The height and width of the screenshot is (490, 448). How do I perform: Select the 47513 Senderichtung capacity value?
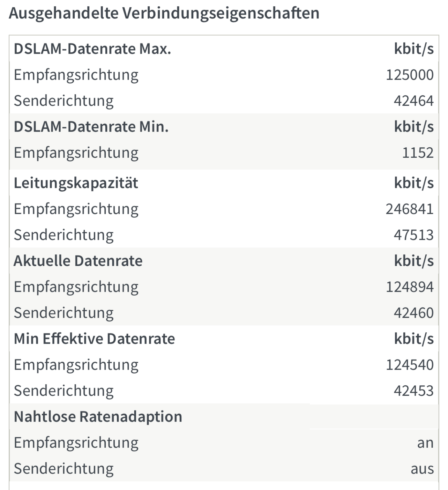[x=414, y=235]
